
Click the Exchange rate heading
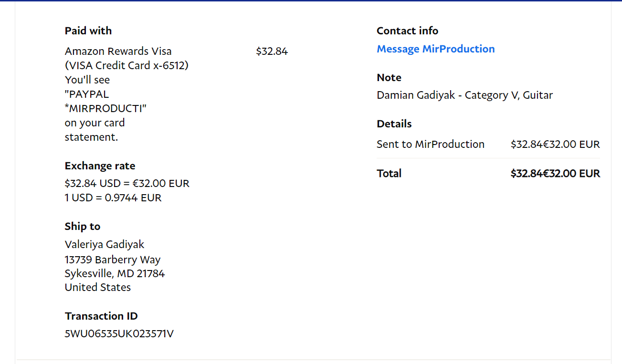100,166
